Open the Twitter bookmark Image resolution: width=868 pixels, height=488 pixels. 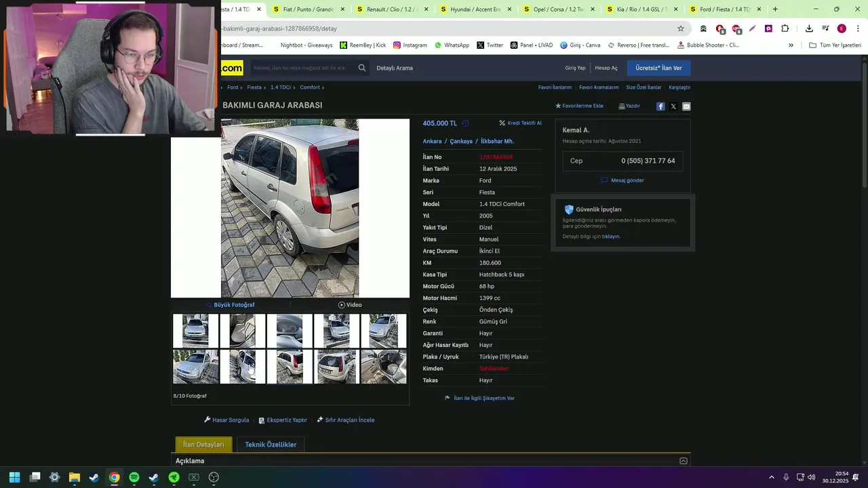[490, 45]
